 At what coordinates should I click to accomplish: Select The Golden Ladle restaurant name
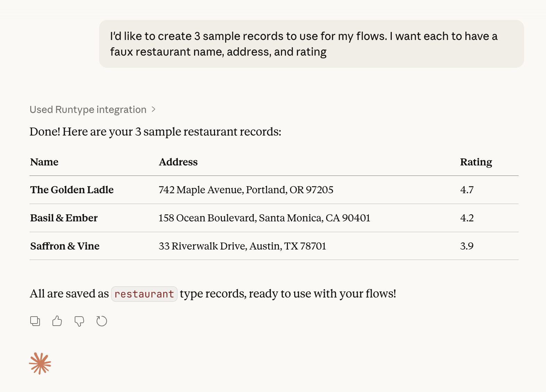tap(72, 190)
